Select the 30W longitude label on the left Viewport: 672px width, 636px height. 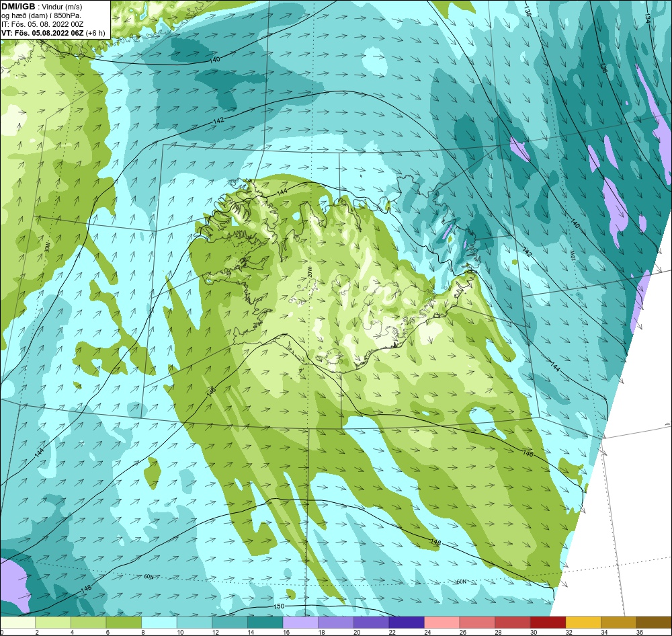click(x=47, y=246)
